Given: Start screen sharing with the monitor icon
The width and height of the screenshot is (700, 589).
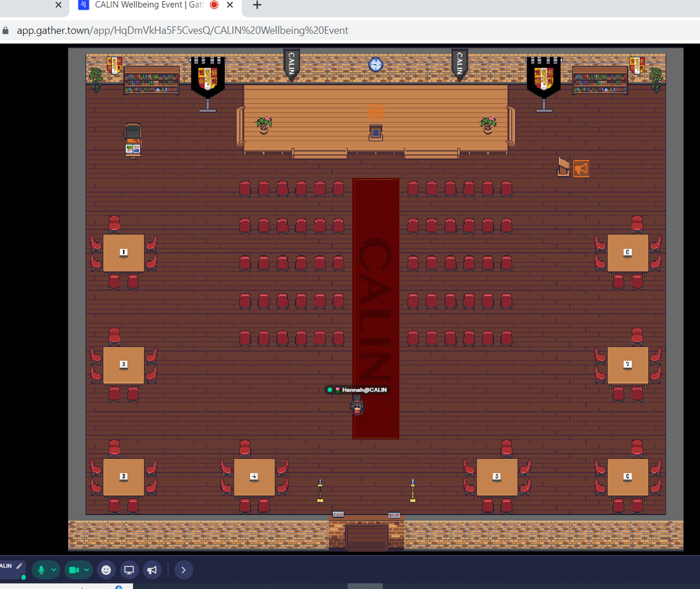Looking at the screenshot, I should pos(129,570).
